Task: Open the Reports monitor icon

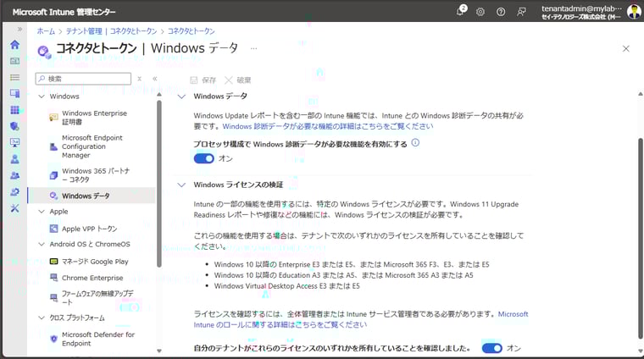Action: click(14, 143)
